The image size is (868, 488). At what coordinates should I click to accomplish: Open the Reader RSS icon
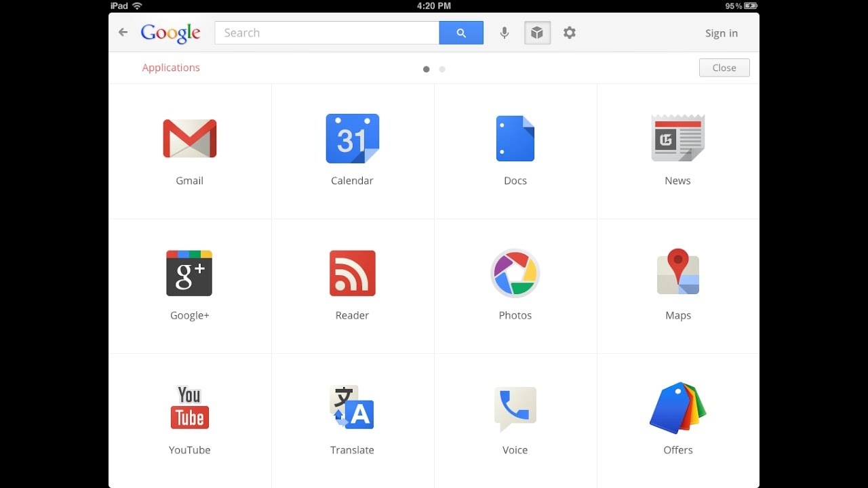coord(353,273)
